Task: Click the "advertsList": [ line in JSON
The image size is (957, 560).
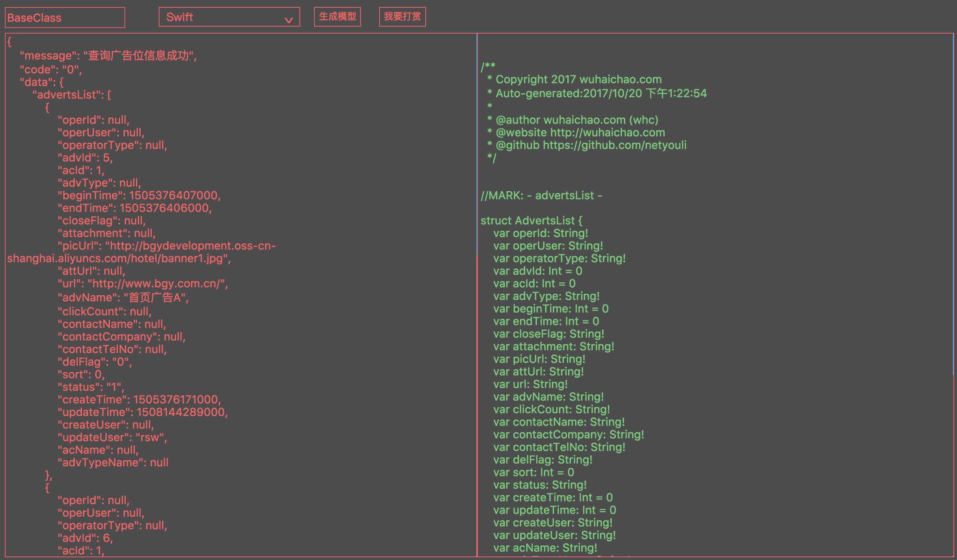Action: (x=72, y=94)
